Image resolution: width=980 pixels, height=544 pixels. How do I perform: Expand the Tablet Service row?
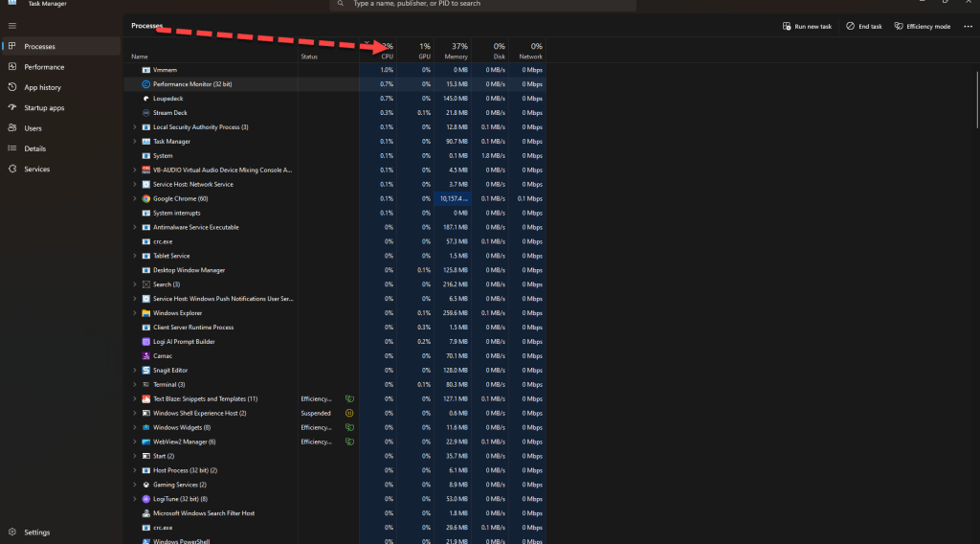click(134, 256)
